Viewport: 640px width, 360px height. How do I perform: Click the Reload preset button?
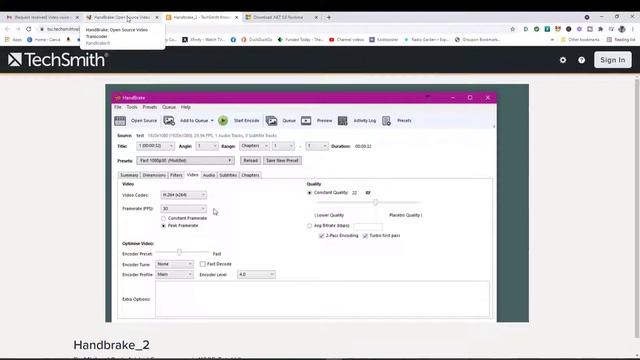pos(250,160)
